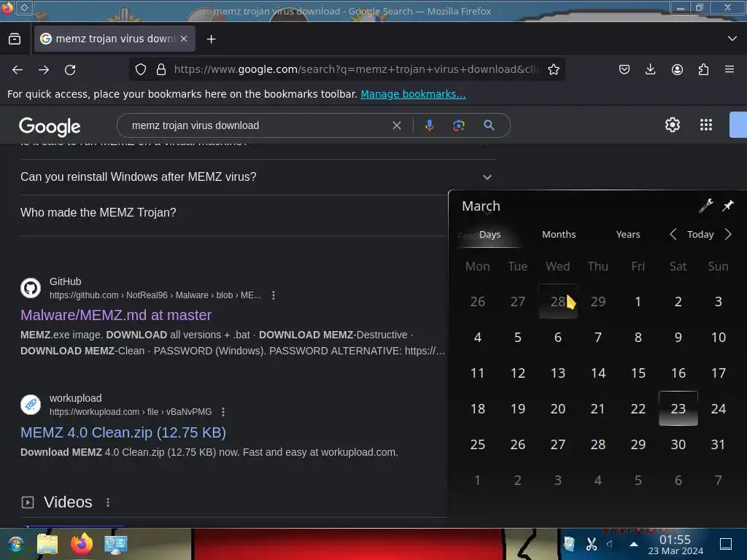This screenshot has width=747, height=560.
Task: Close the memz trojan virus tab
Action: pos(184,39)
